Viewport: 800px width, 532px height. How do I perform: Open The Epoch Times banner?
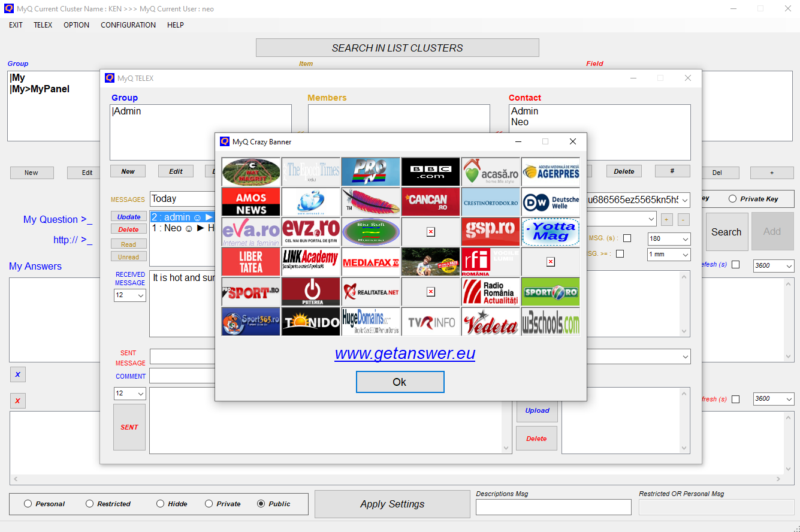(311, 172)
